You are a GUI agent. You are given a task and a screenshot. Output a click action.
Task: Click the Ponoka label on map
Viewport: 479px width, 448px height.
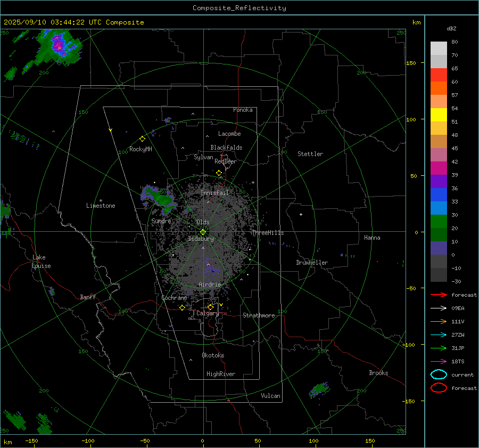pos(243,110)
